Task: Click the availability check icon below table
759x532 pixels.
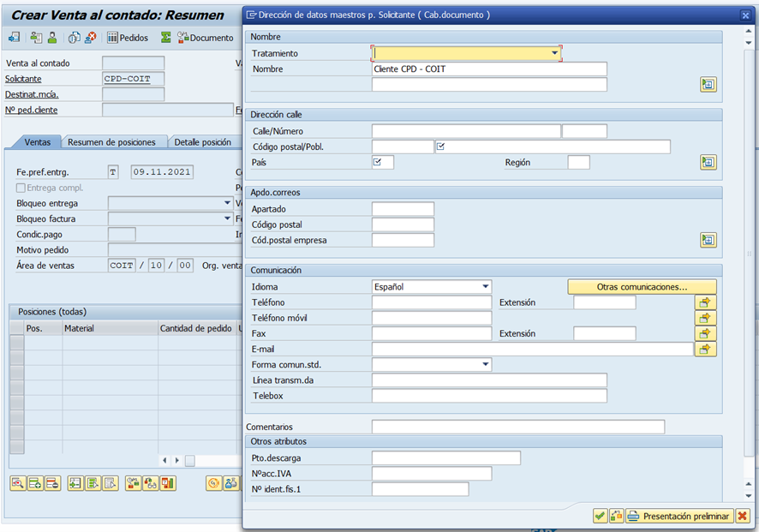Action: pyautogui.click(x=133, y=482)
